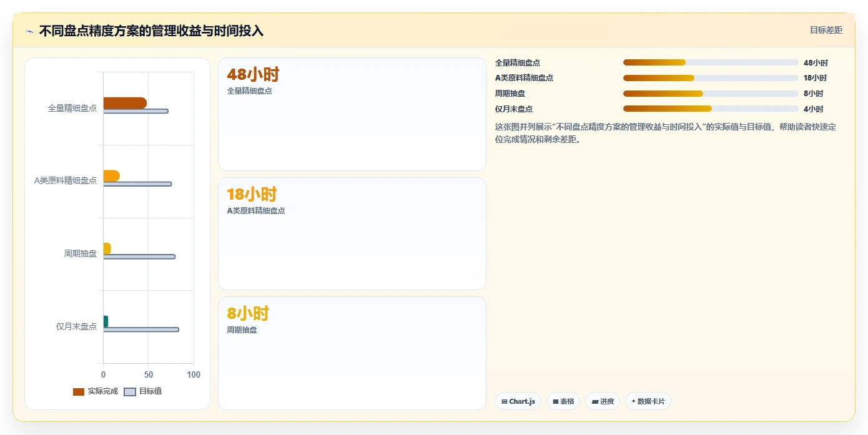This screenshot has height=435, width=868.
Task: Click the 进度 tag button
Action: [603, 401]
